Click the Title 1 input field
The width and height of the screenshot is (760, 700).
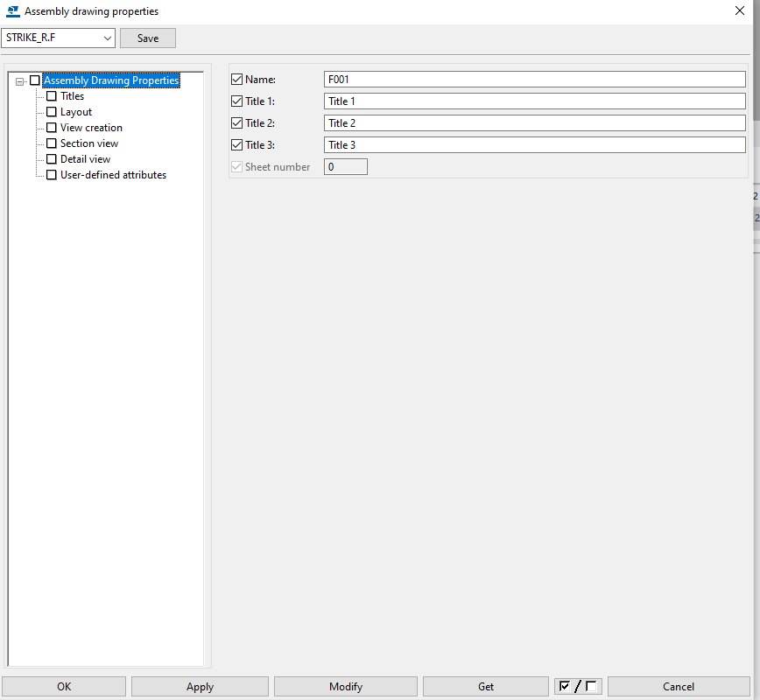(535, 101)
